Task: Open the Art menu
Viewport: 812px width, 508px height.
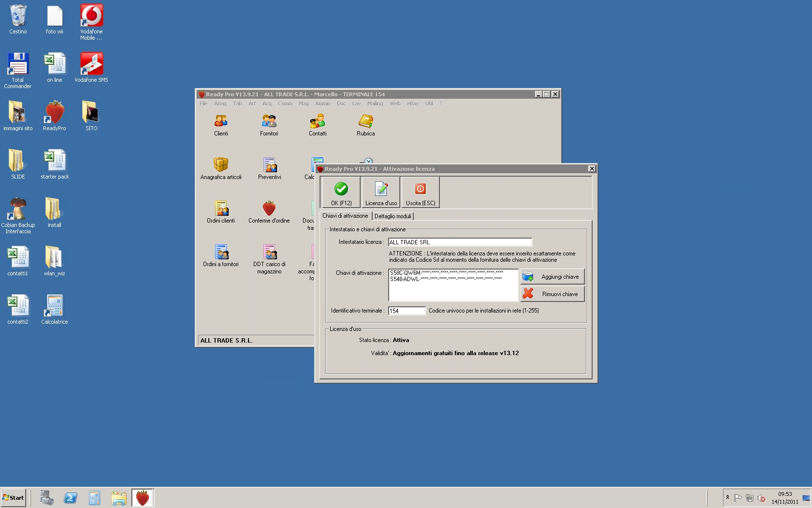Action: 252,104
